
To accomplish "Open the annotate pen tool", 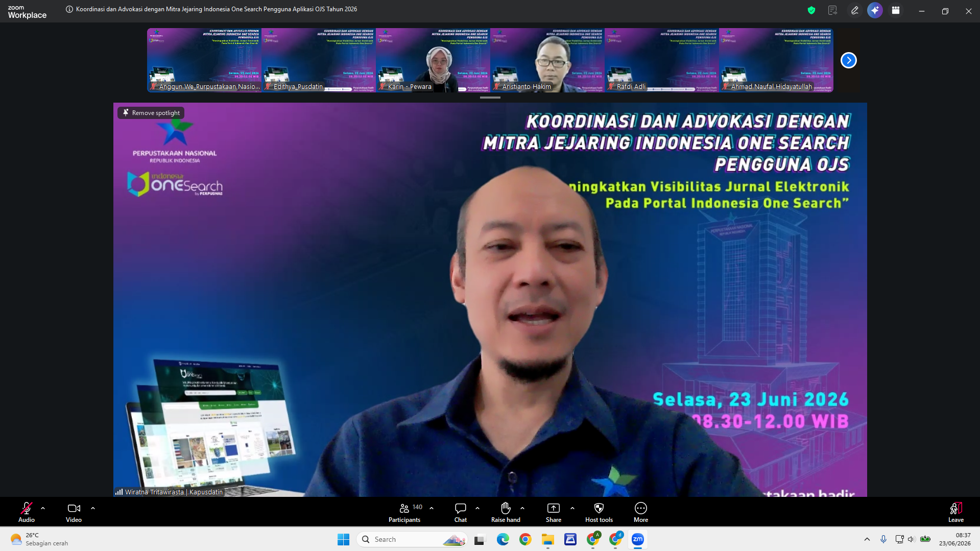I will (x=854, y=10).
